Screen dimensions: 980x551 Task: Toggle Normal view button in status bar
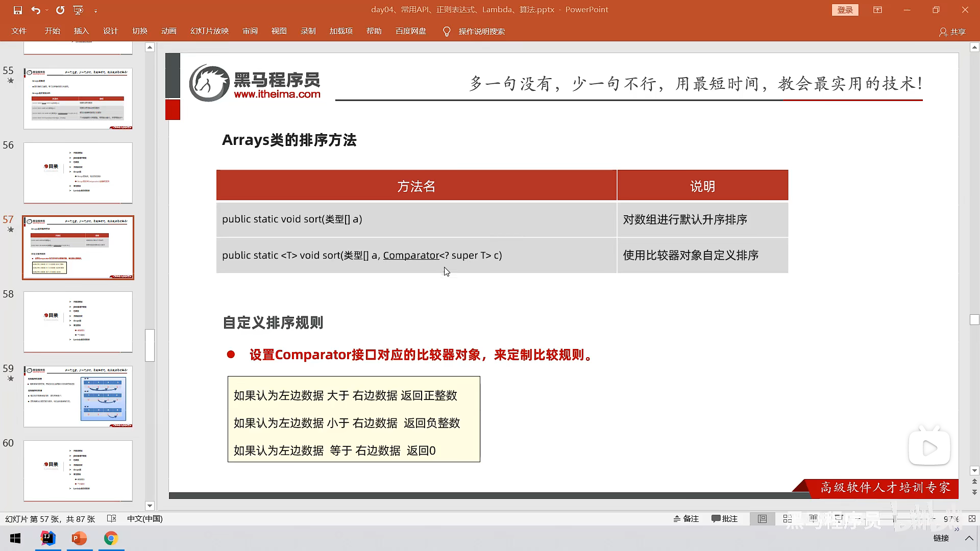(x=762, y=519)
